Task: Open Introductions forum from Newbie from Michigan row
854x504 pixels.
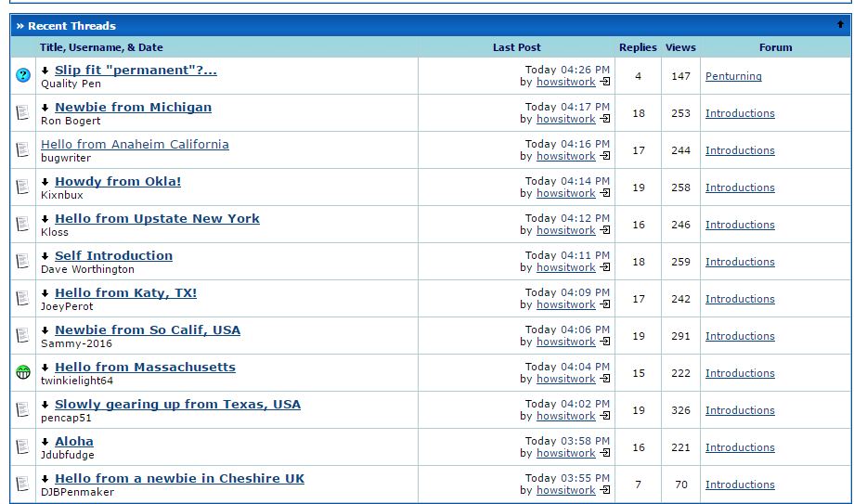Action: coord(740,113)
